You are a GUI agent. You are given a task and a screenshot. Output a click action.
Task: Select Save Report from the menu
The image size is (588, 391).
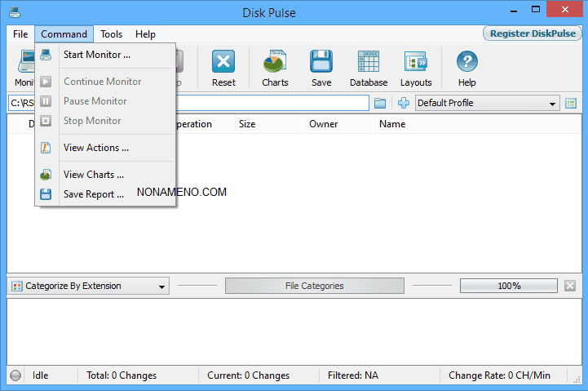(93, 194)
